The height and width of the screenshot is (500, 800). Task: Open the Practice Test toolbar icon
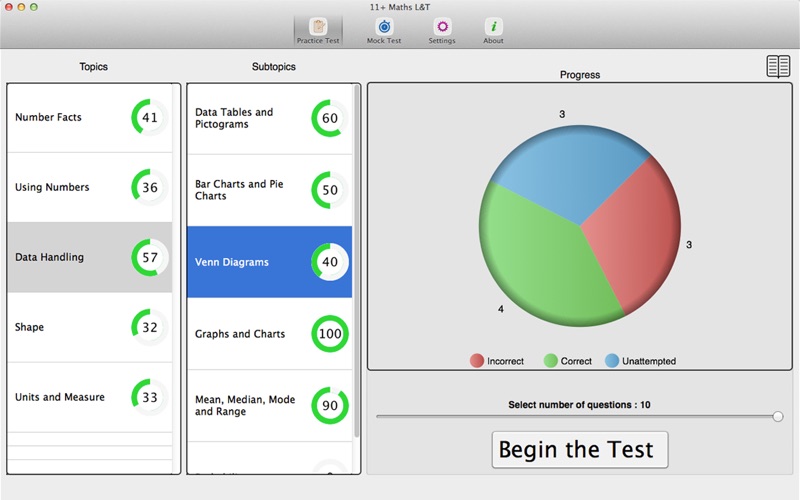tap(318, 31)
